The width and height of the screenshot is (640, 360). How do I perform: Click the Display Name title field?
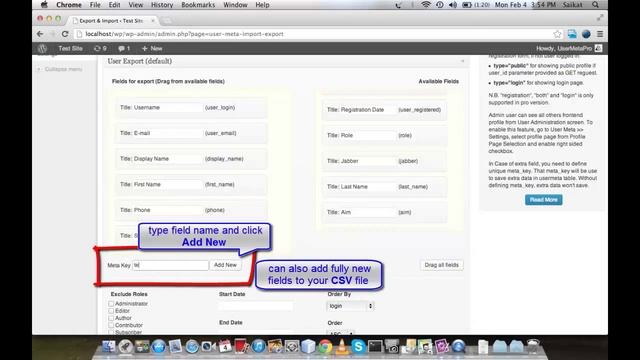click(x=167, y=159)
